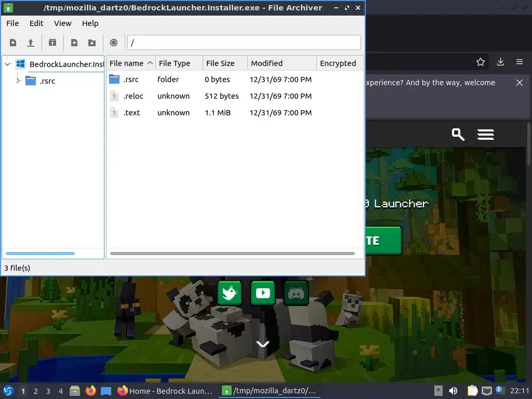The height and width of the screenshot is (399, 532).
Task: Launch Firefox from taskbar quick launch
Action: point(90,391)
